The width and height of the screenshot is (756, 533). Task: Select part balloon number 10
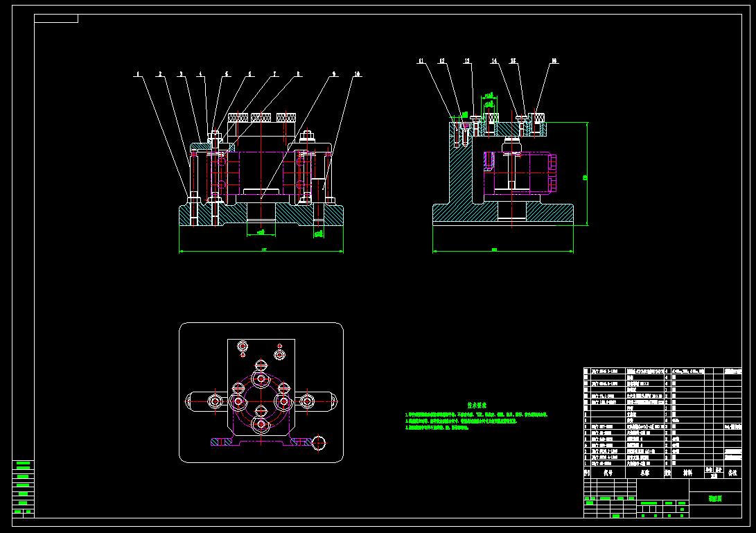click(x=358, y=74)
